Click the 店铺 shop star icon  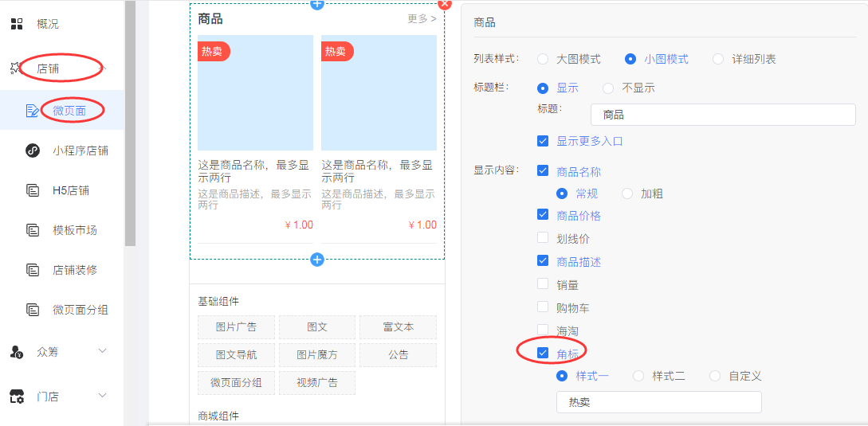click(x=15, y=68)
